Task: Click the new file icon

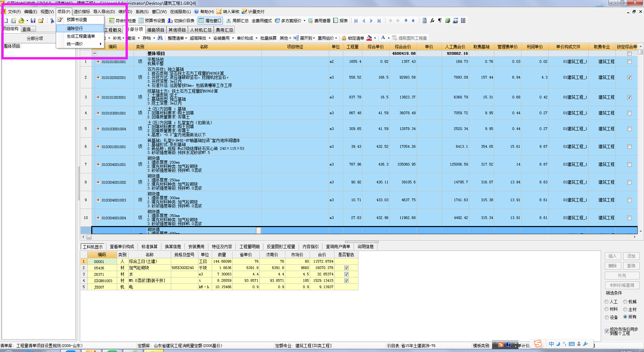Action: (x=6, y=20)
